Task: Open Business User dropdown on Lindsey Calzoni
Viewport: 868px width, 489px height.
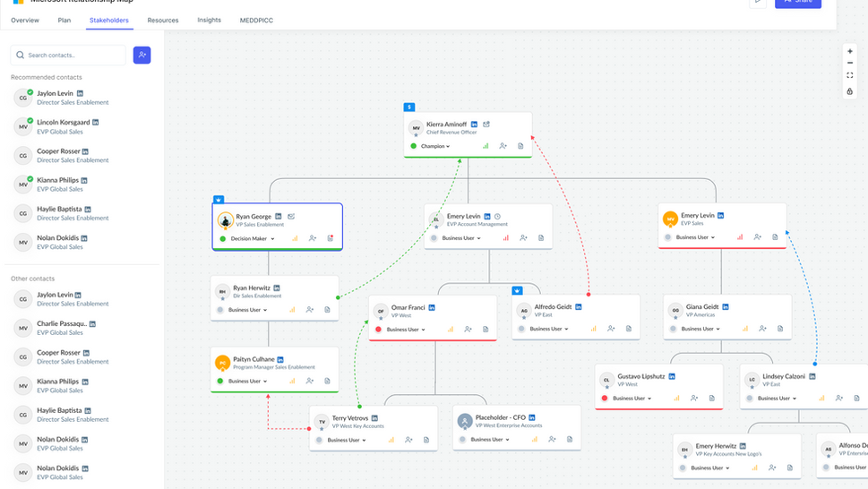Action: tap(778, 399)
